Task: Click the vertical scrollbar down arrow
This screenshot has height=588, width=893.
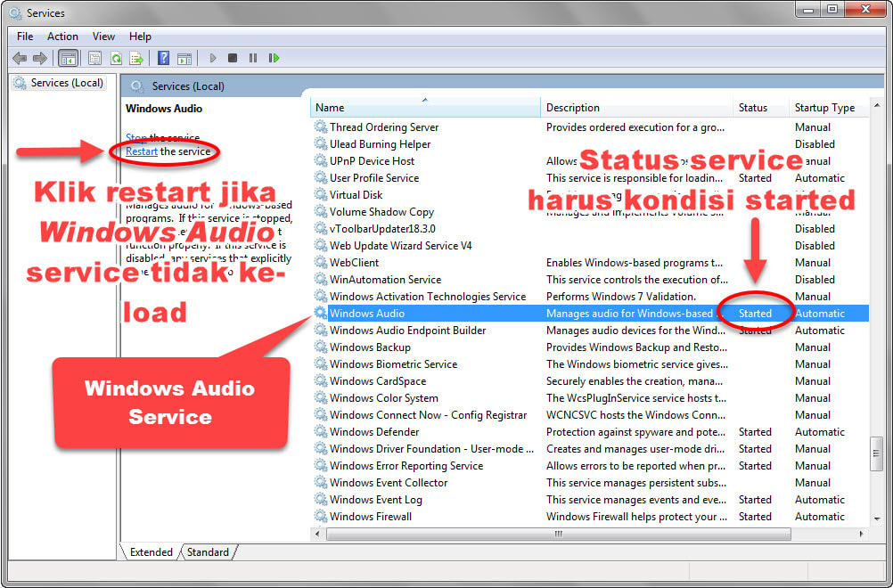Action: tap(876, 519)
